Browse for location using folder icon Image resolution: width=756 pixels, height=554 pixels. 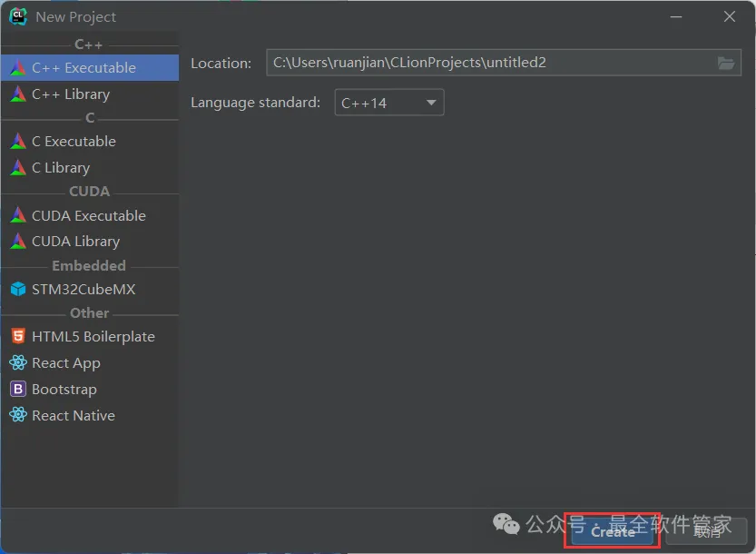point(725,63)
